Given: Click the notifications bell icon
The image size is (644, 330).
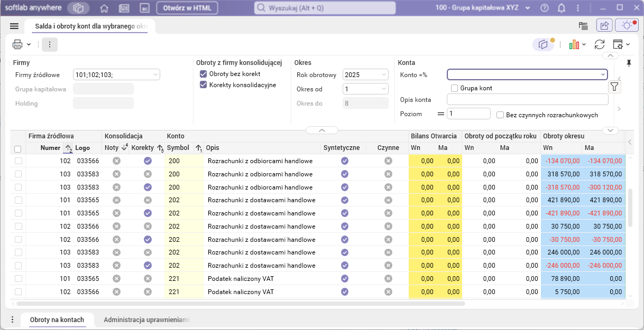Looking at the screenshot, I should pyautogui.click(x=562, y=8).
